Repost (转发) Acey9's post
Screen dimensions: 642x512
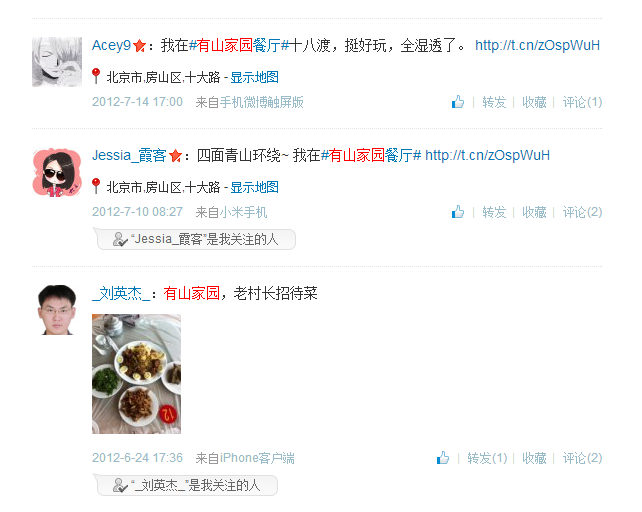click(x=494, y=102)
